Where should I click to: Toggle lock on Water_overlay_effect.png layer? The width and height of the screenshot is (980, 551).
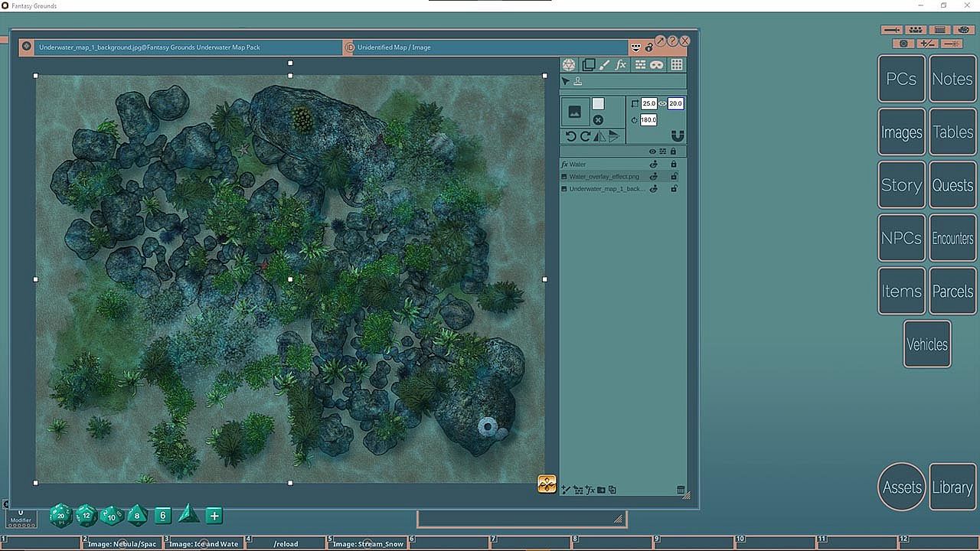click(x=674, y=177)
